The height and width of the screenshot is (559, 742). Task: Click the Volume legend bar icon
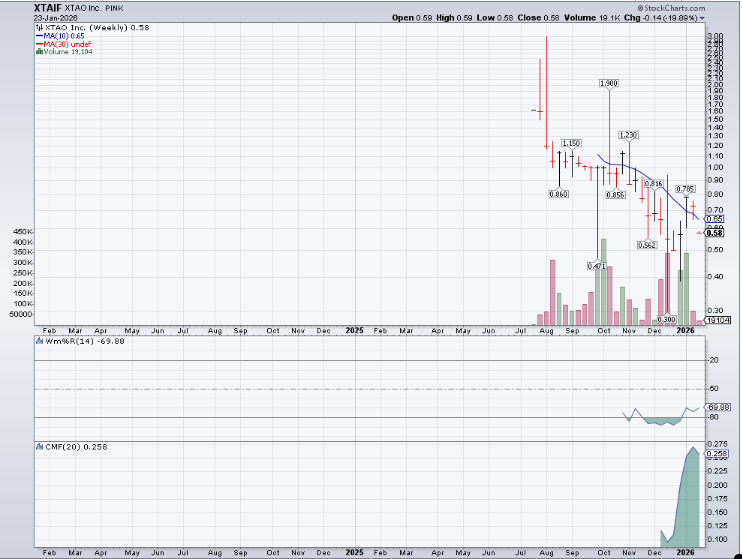click(x=38, y=52)
